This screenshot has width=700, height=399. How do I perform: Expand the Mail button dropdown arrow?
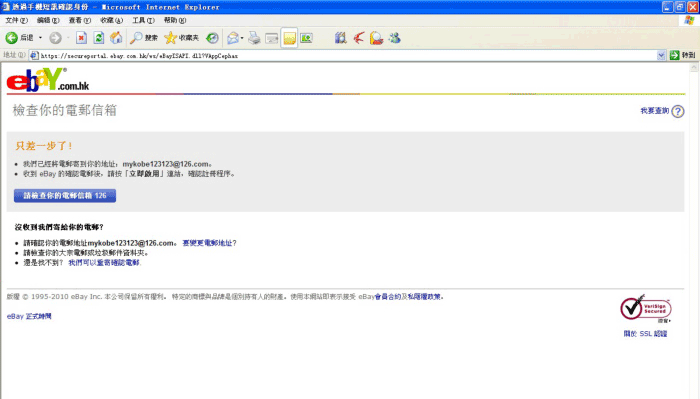(242, 38)
